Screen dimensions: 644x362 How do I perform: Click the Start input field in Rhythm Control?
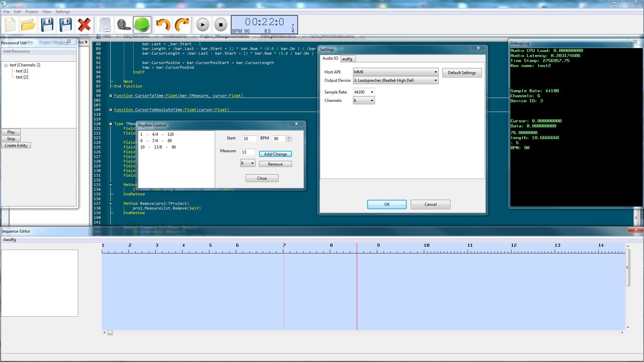[x=249, y=139]
